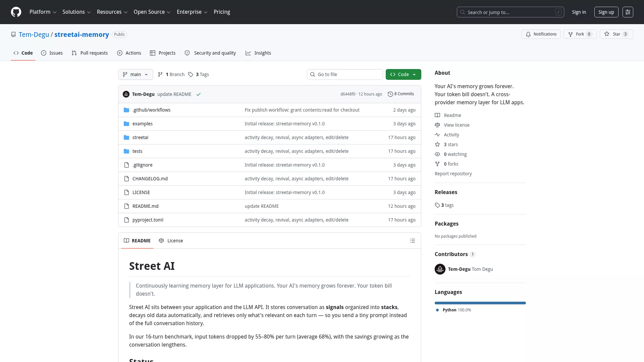Open the appearance settings icon beside Sign up
The width and height of the screenshot is (644, 362).
click(628, 12)
